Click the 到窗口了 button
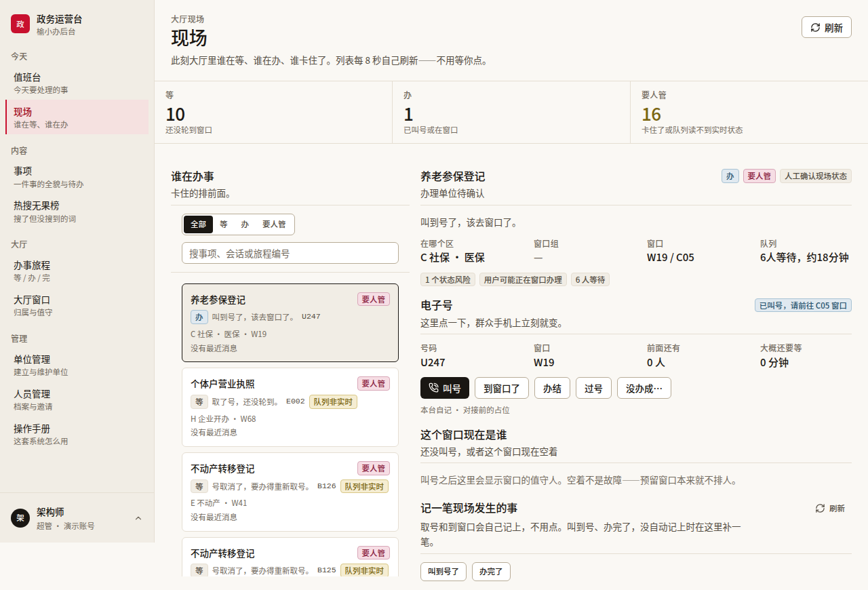 click(502, 388)
